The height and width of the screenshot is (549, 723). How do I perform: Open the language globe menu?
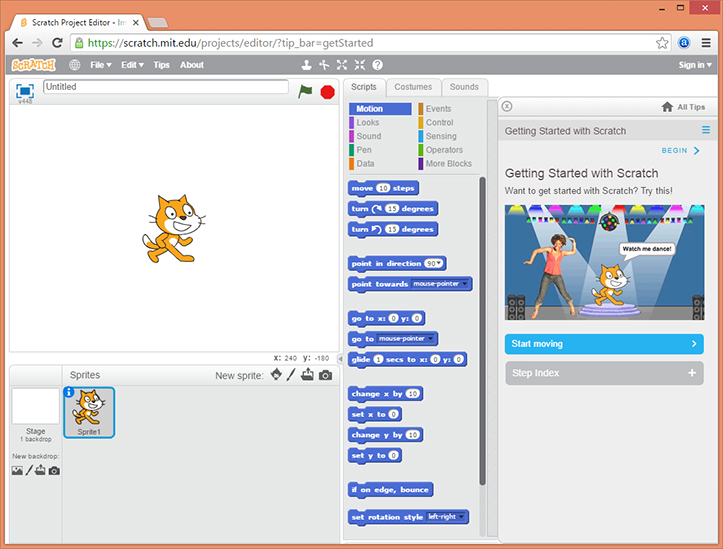(75, 65)
